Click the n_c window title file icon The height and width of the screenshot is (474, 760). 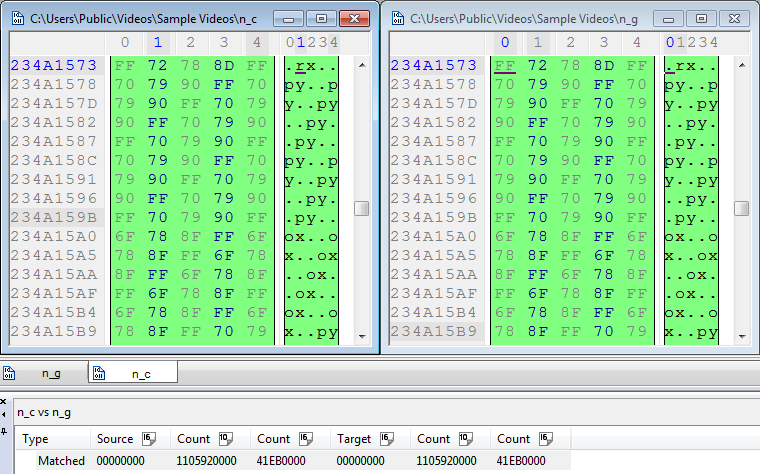click(x=18, y=18)
